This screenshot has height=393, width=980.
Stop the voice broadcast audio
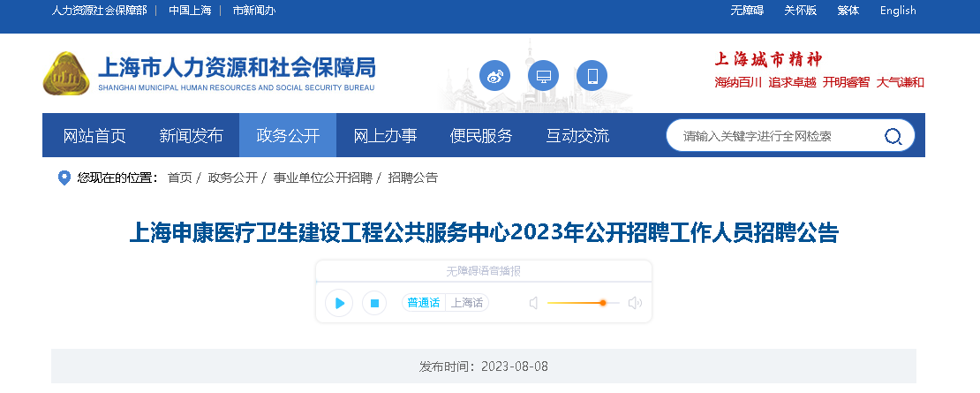[374, 303]
